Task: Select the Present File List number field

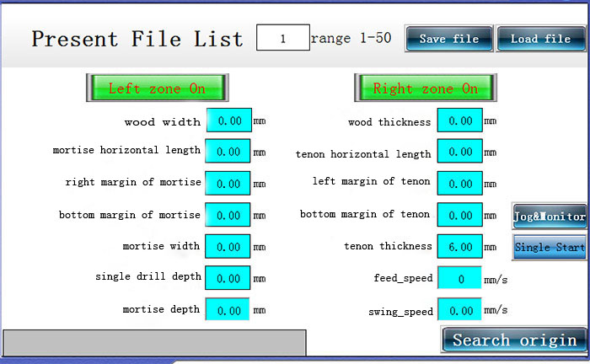Action: [283, 38]
